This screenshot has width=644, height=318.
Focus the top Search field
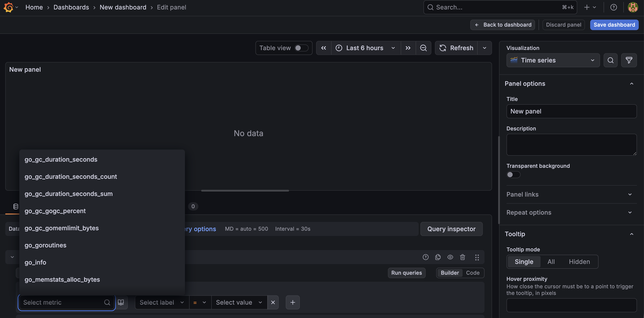tap(500, 7)
